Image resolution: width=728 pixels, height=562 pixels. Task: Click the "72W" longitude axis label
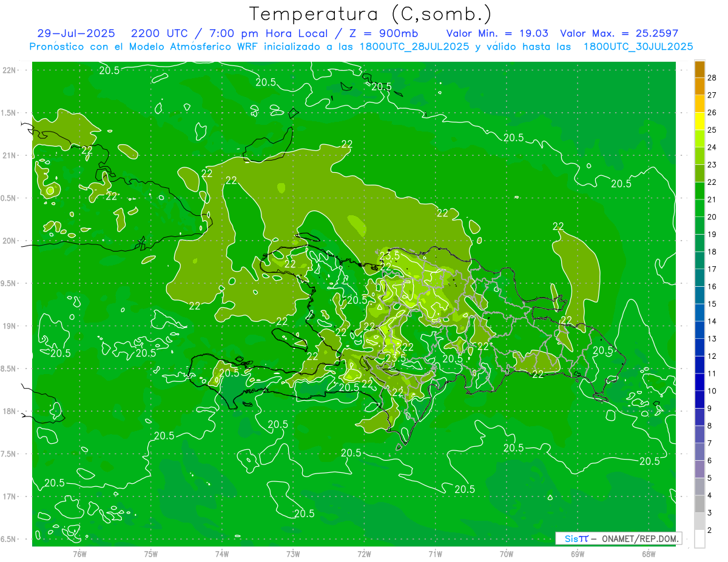[364, 554]
